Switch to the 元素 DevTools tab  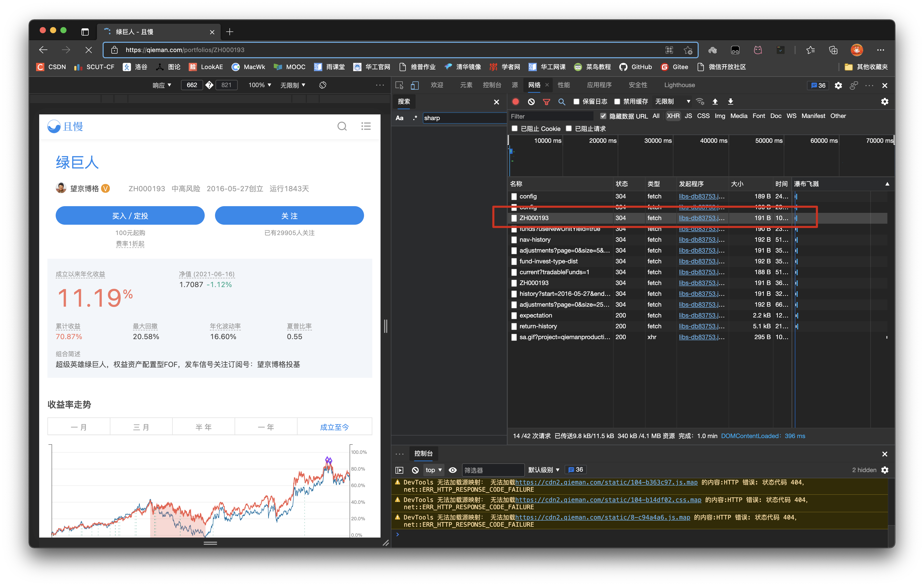tap(466, 85)
